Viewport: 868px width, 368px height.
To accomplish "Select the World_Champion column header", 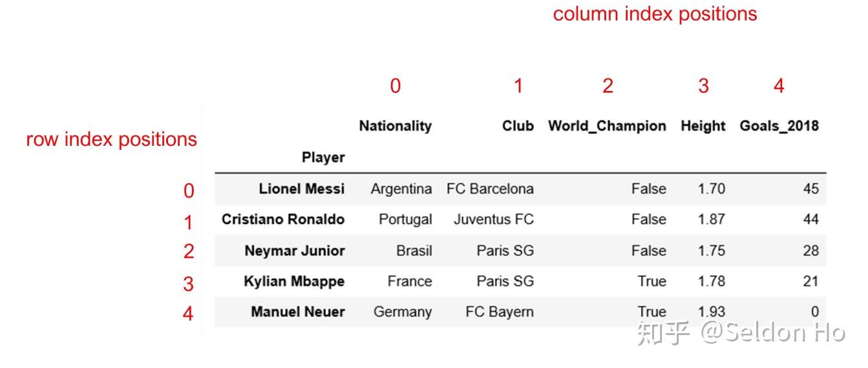I will (607, 126).
